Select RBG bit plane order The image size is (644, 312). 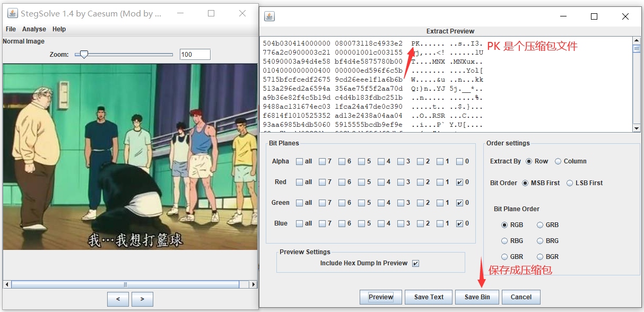504,241
